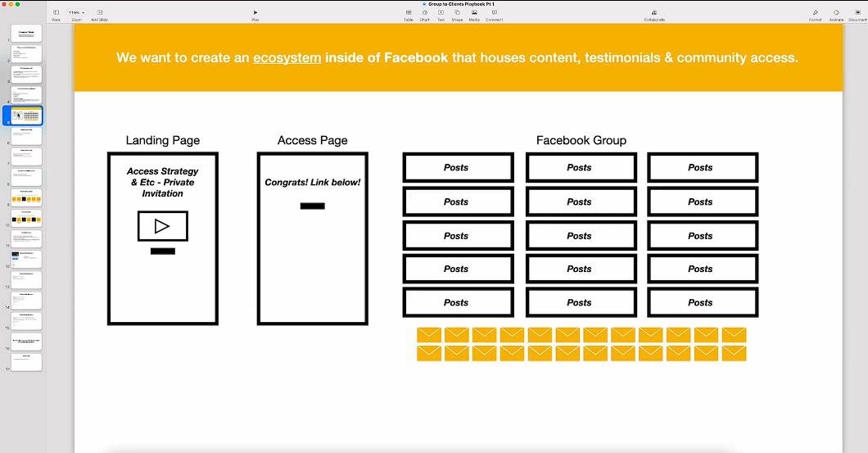Add a Comment to the slide
This screenshot has height=453, width=868.
(x=494, y=13)
